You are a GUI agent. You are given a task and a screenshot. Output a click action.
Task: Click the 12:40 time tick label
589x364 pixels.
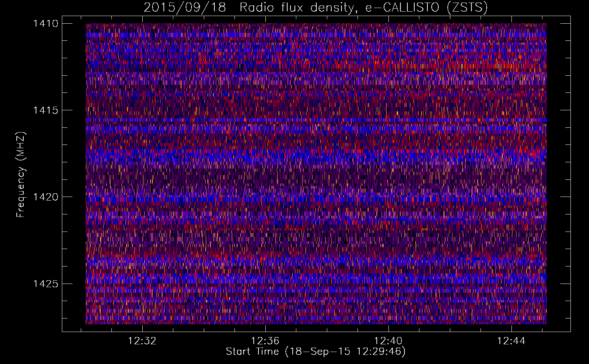click(388, 341)
